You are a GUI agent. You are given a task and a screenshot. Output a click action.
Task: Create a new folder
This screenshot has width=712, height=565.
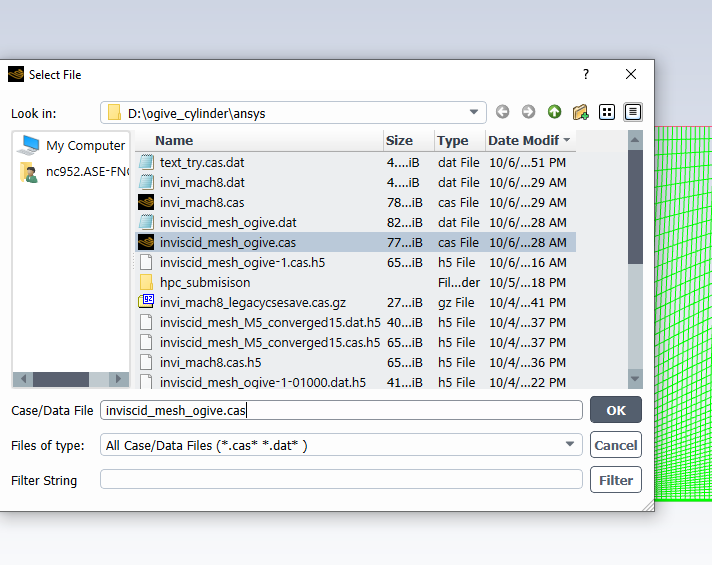point(580,112)
